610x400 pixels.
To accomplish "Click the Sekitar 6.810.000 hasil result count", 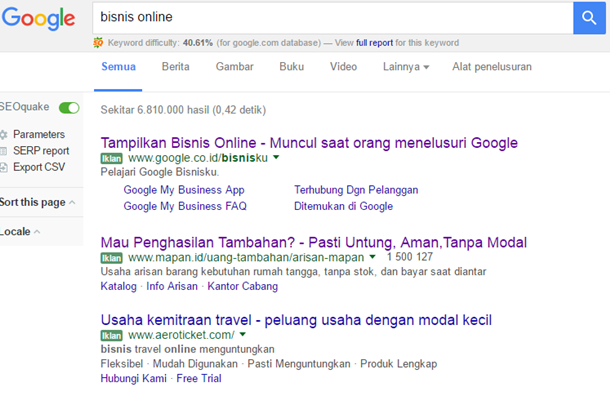I will pos(183,110).
